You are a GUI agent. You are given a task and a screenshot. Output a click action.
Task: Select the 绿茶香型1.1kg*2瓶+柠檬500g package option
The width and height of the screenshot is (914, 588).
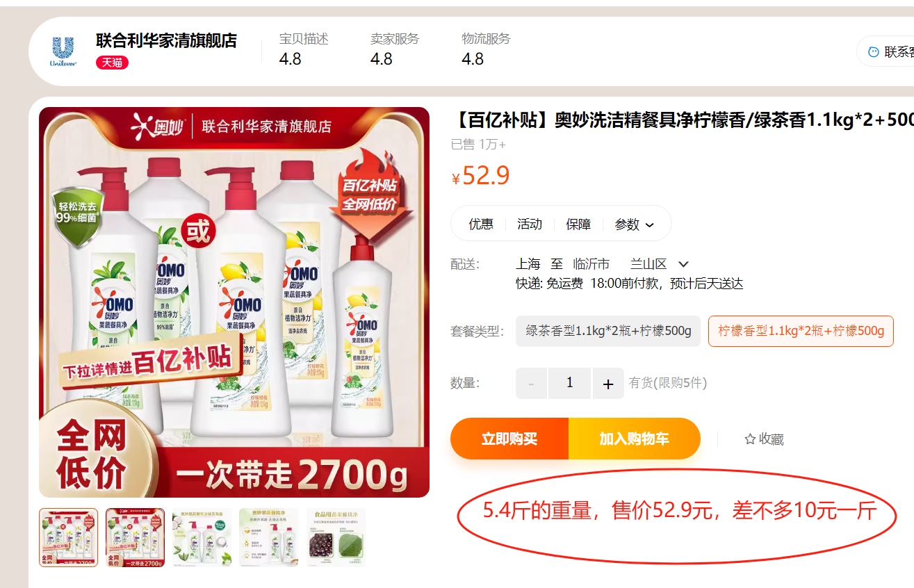coord(608,331)
